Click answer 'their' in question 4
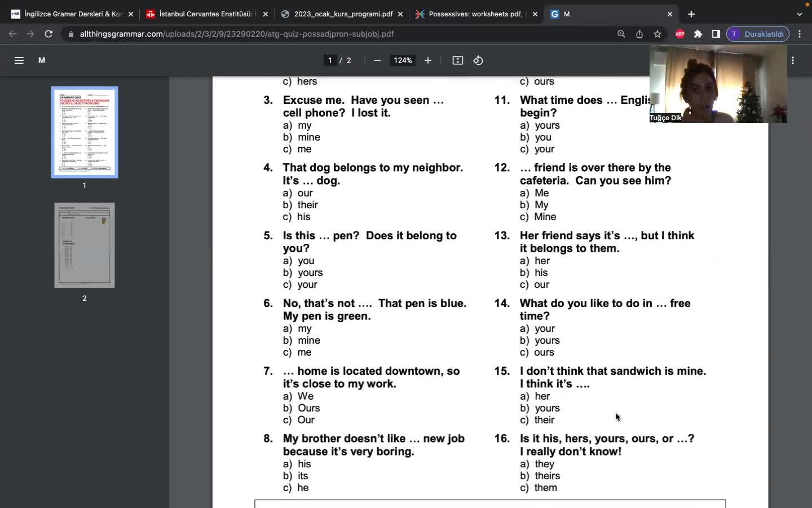812x508 pixels. tap(308, 205)
